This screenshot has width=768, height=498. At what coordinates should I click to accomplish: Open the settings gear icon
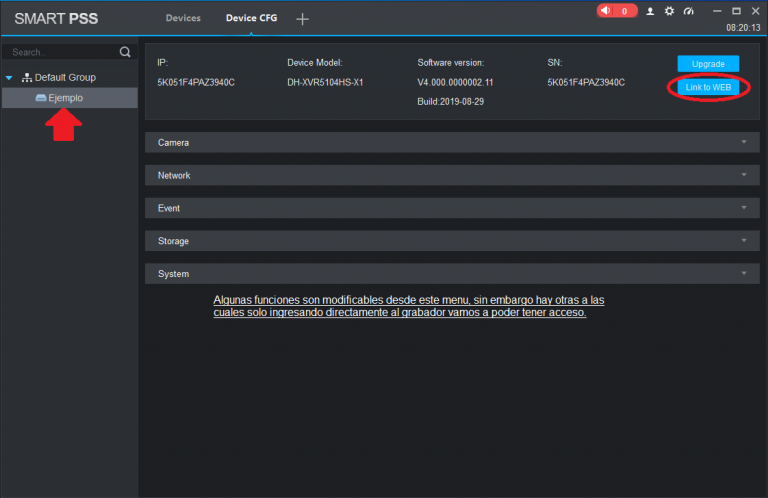[x=669, y=11]
